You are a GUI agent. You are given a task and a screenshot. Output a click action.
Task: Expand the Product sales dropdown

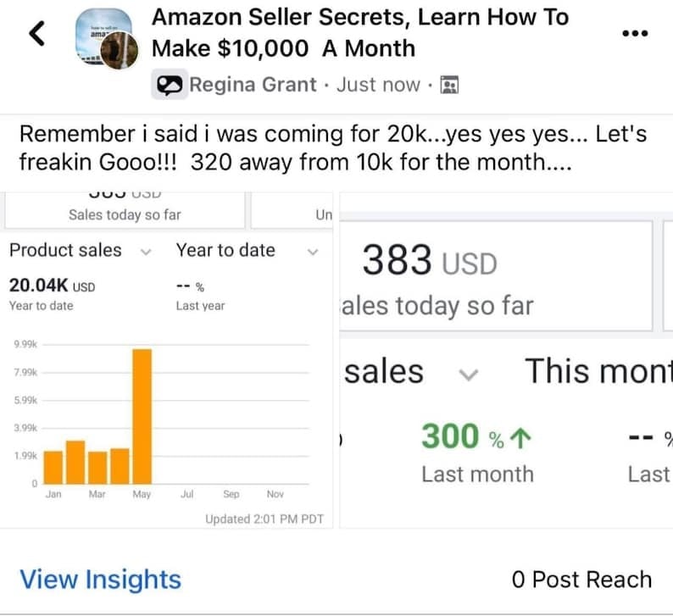click(x=145, y=252)
